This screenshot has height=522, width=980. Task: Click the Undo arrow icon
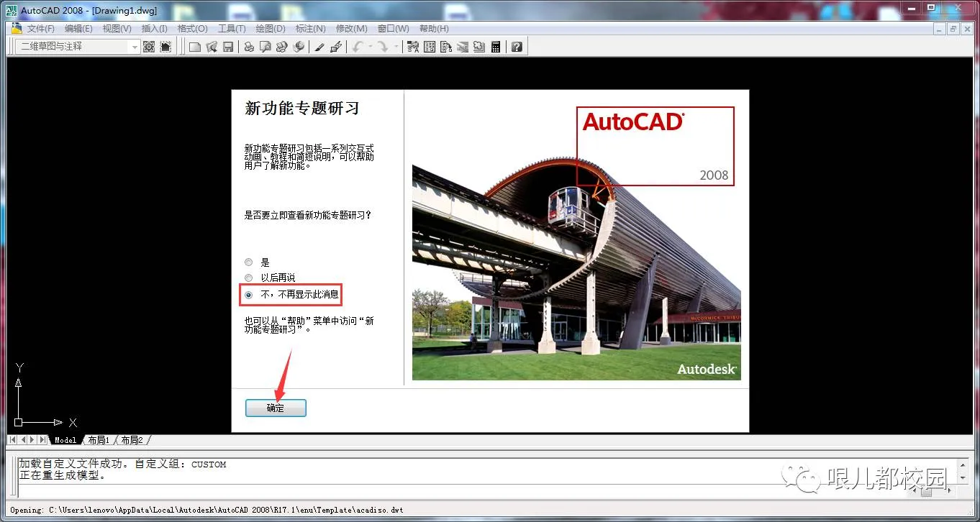coord(358,47)
